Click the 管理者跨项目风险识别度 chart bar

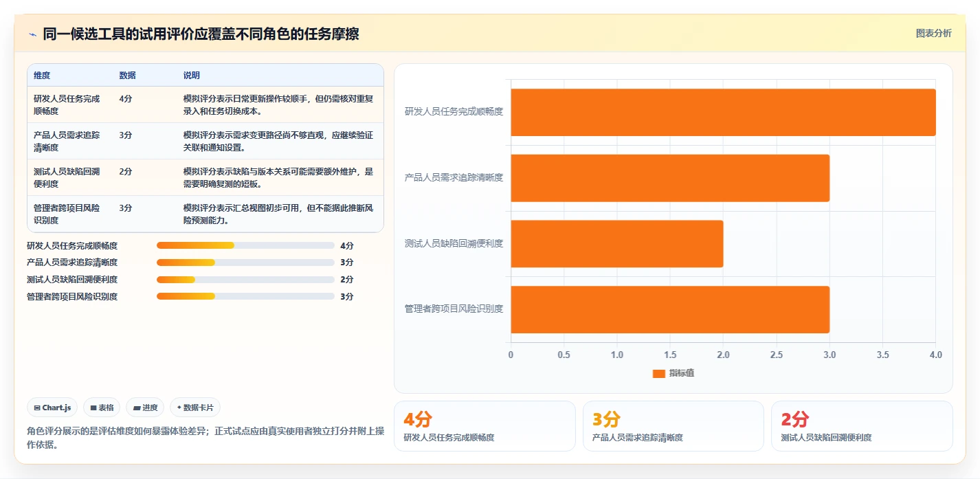tap(670, 309)
